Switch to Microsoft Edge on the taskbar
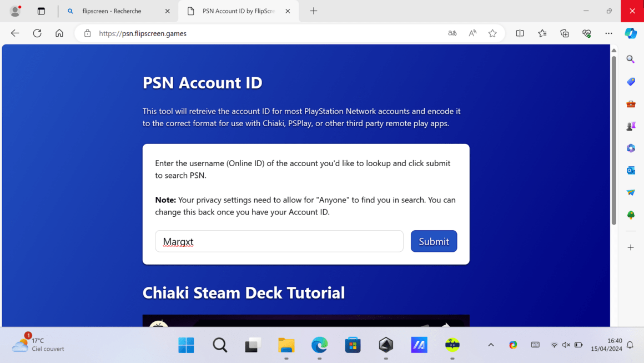The image size is (644, 363). click(x=320, y=345)
